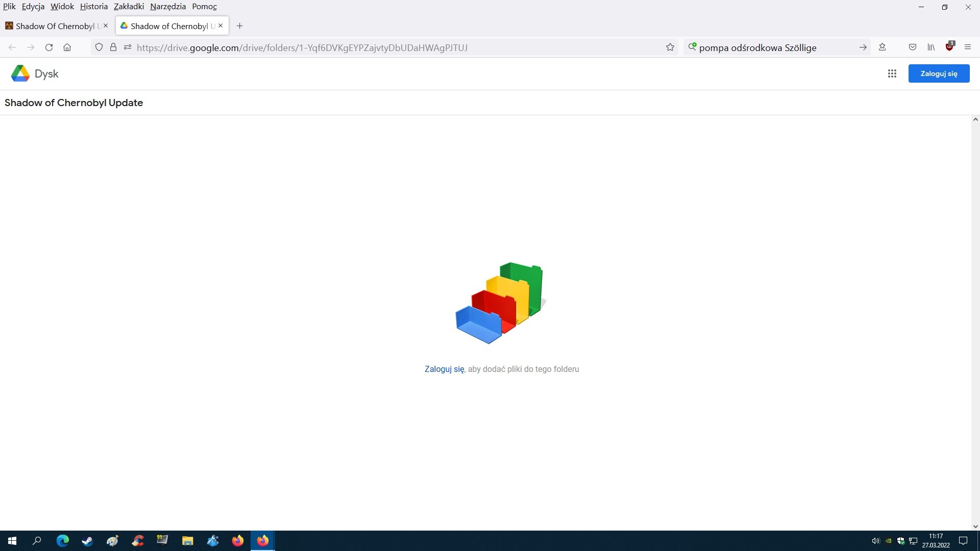Go to the home page
980x551 pixels.
click(x=67, y=47)
